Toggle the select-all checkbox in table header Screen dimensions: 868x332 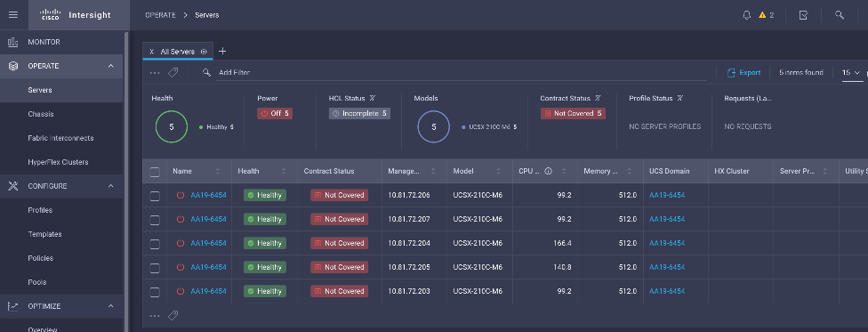[155, 172]
